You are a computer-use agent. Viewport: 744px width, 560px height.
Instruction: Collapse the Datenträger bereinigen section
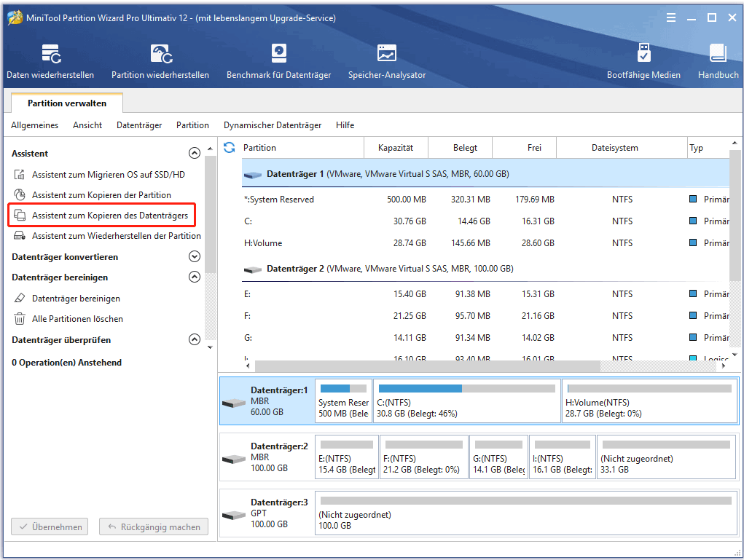point(194,277)
